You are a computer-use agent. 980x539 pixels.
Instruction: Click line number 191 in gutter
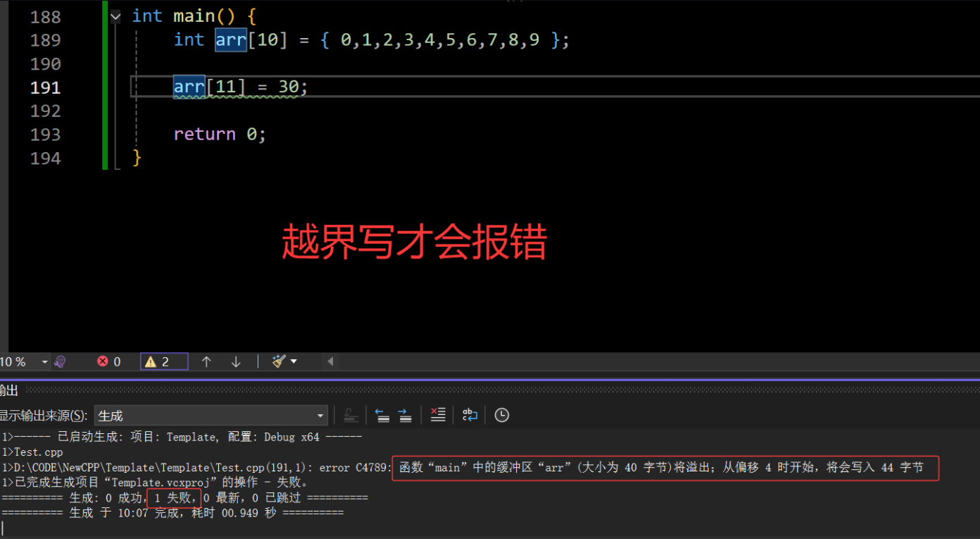pyautogui.click(x=46, y=87)
